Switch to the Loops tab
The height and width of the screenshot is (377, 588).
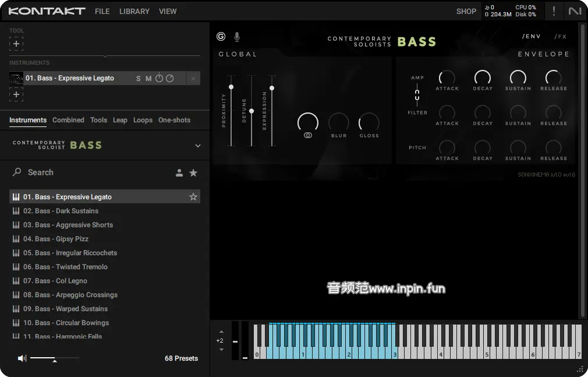click(x=143, y=120)
